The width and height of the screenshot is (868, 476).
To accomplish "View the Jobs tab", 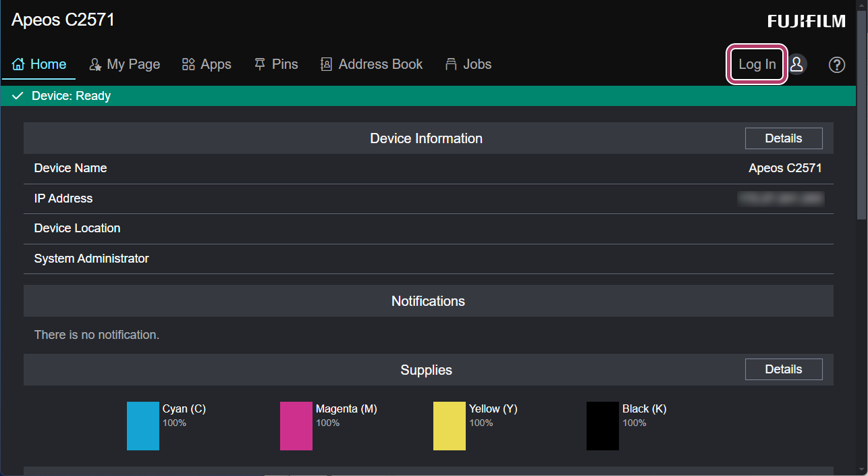I will pyautogui.click(x=468, y=64).
